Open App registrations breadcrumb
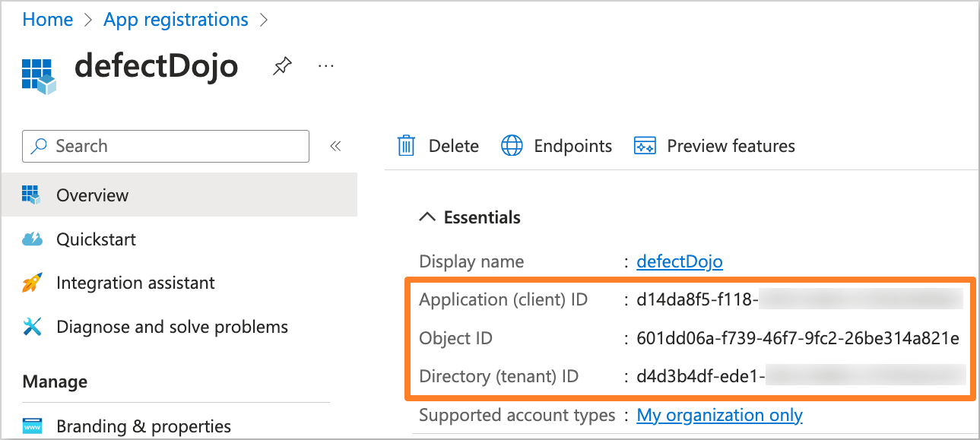 (176, 19)
